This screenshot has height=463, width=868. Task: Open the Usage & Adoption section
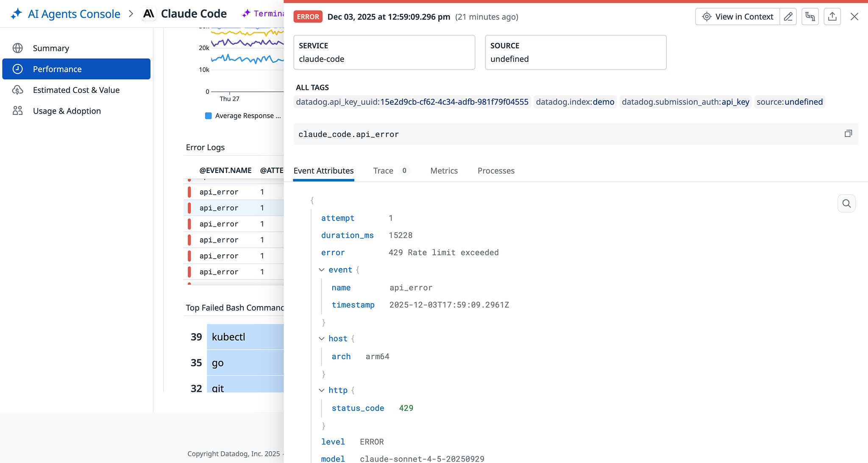click(x=67, y=111)
